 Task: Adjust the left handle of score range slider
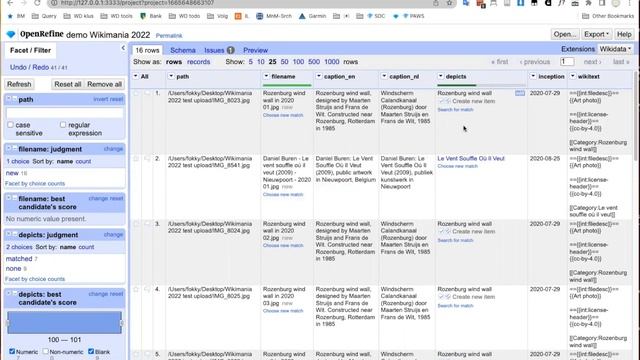[x=8, y=323]
